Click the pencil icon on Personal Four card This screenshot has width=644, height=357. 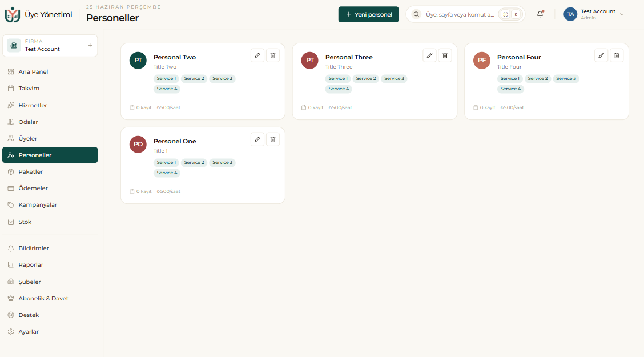pyautogui.click(x=601, y=55)
